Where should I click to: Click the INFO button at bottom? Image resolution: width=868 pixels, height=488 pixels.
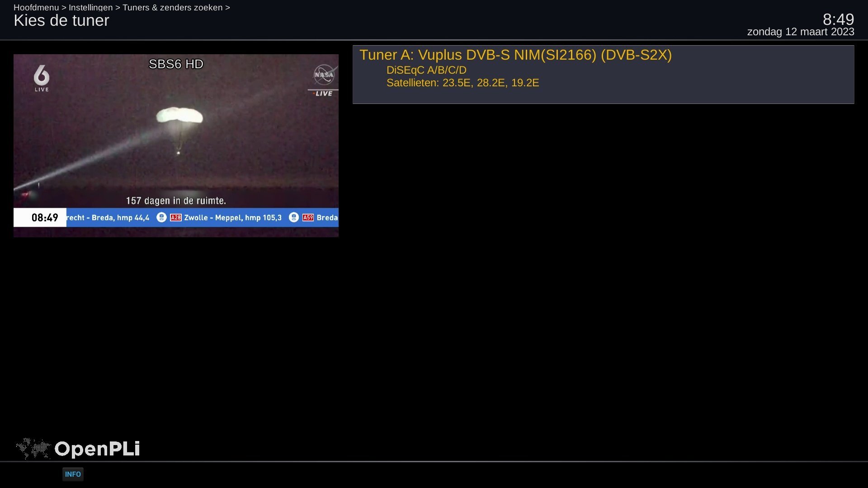click(x=73, y=474)
